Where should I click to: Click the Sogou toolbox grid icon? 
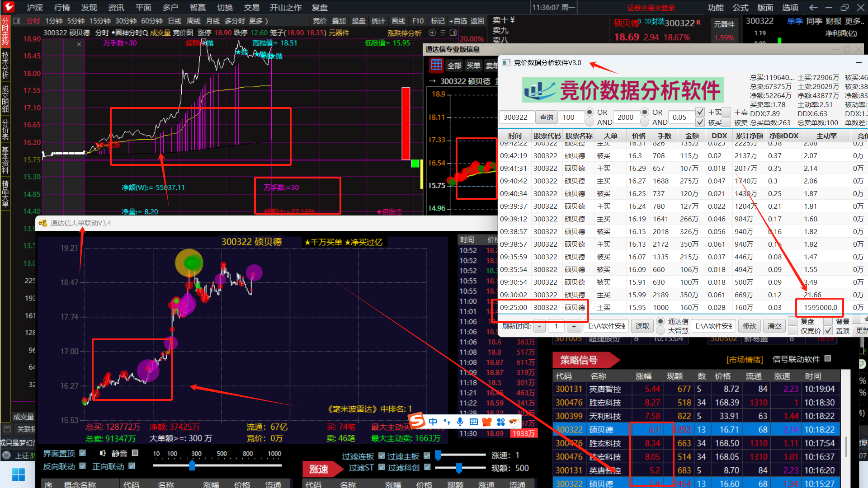click(500, 422)
